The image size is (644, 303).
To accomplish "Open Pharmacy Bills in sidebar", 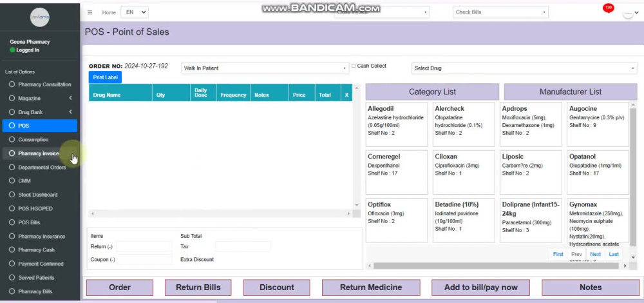I will [x=40, y=291].
